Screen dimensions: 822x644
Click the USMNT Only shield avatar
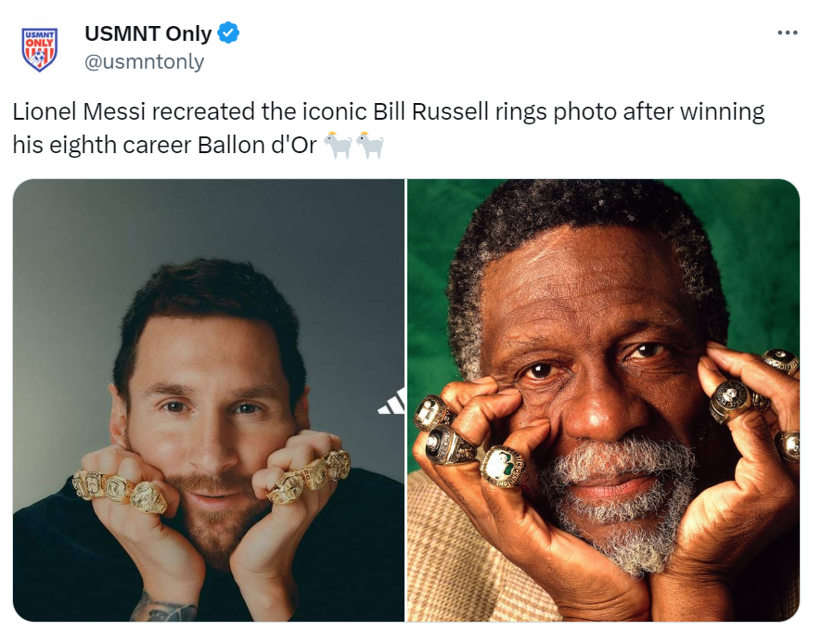point(39,49)
